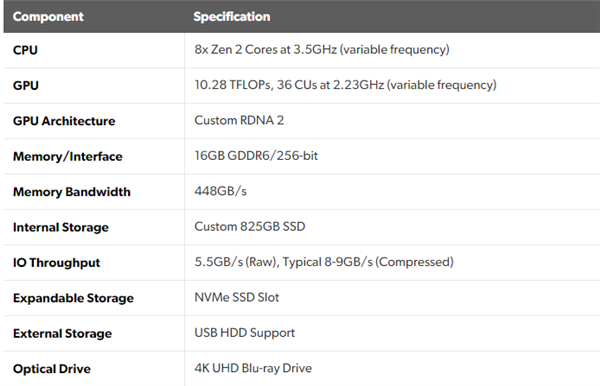The height and width of the screenshot is (386, 600).
Task: Click the '4K UHD Blu-ray Drive' value
Action: pos(253,368)
